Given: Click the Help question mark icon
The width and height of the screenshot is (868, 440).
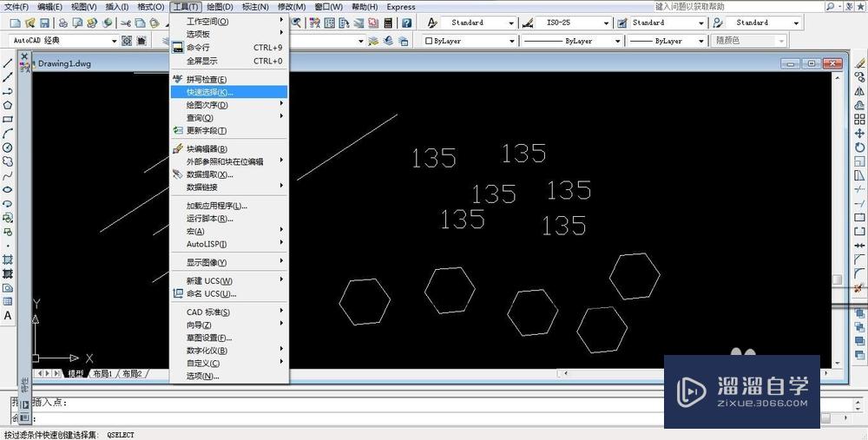Looking at the screenshot, I should 407,23.
